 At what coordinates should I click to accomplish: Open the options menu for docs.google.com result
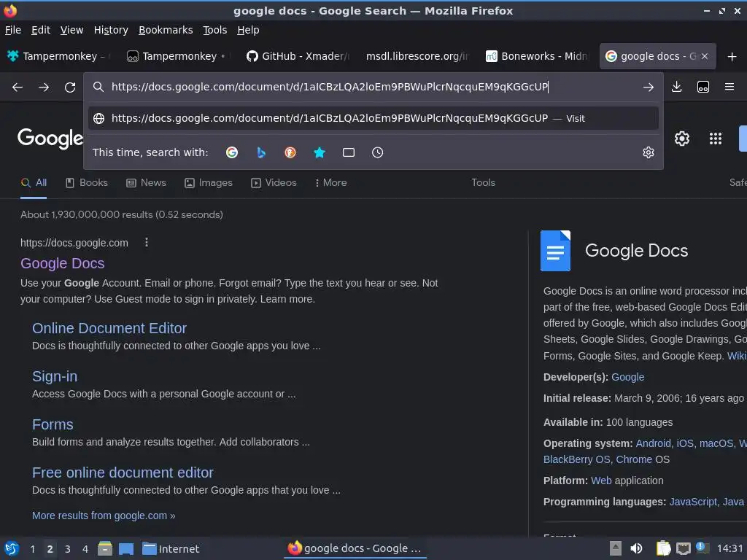click(x=147, y=242)
